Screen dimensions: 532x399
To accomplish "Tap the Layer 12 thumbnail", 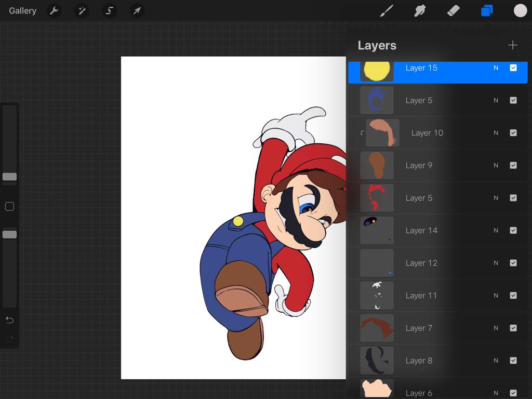I will click(377, 263).
